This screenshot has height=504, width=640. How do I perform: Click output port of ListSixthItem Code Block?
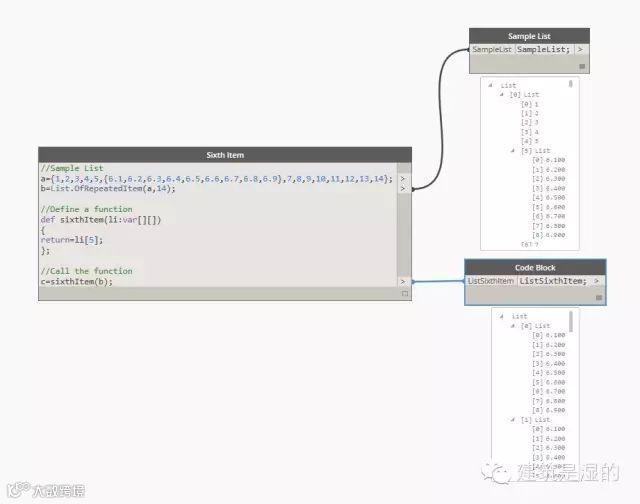point(597,281)
